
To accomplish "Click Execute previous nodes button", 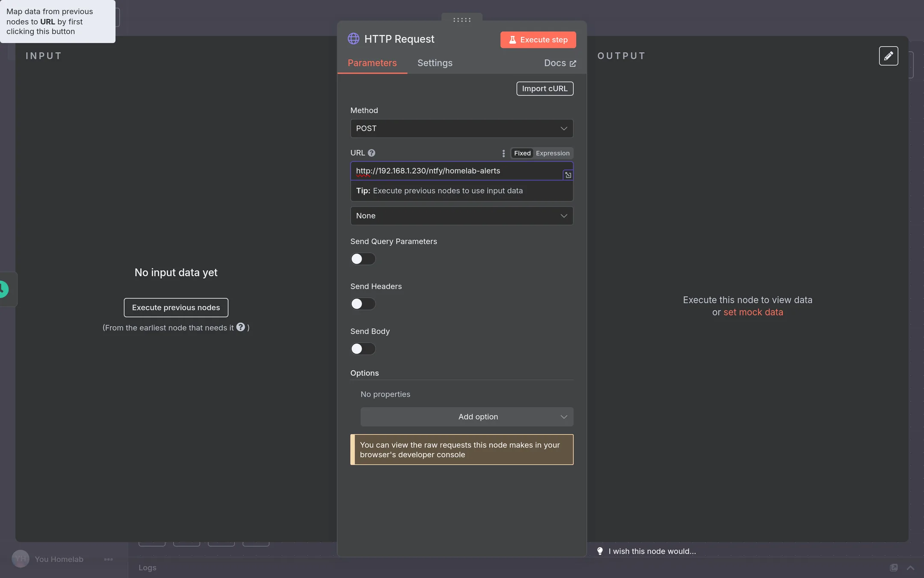I will [176, 307].
